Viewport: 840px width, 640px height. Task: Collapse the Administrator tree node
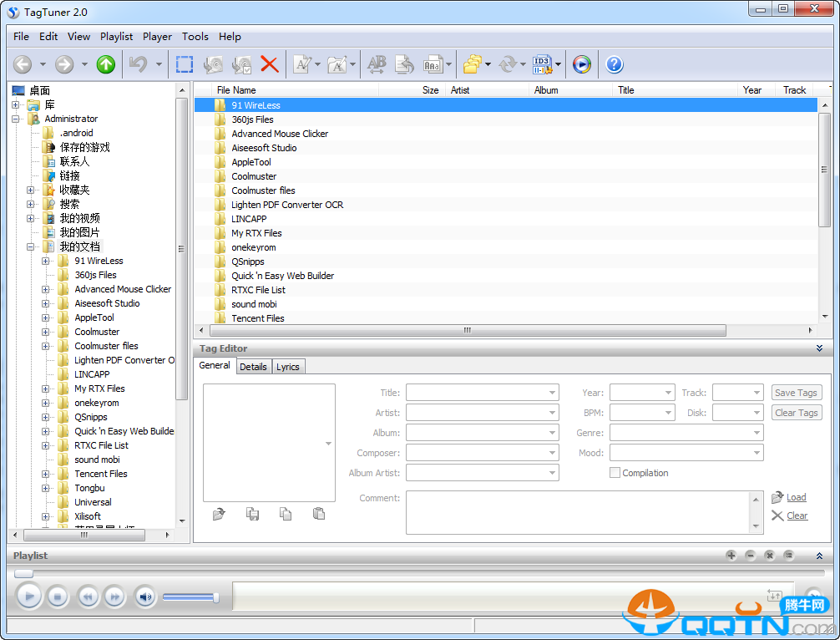17,119
